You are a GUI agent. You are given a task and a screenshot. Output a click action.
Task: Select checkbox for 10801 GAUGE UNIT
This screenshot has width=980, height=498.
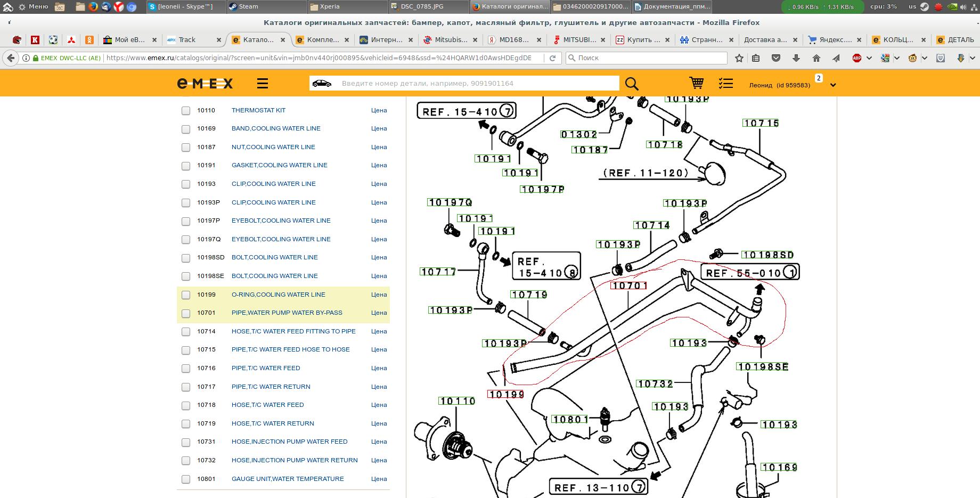tap(186, 479)
